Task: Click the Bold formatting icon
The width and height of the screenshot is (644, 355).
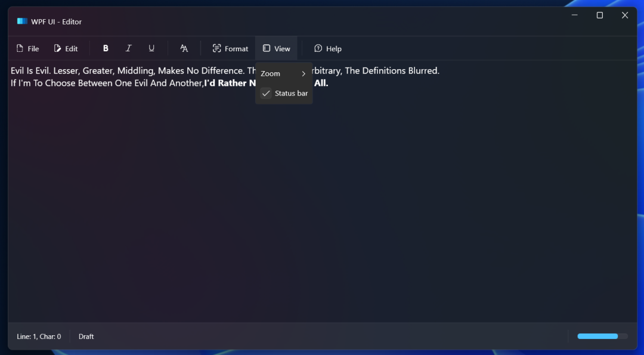Action: click(x=106, y=48)
